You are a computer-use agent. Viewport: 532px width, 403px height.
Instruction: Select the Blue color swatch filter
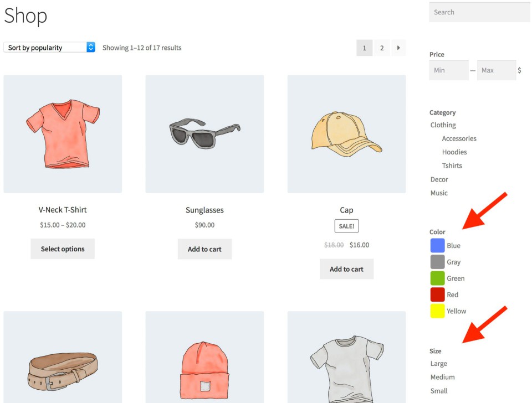[437, 246]
